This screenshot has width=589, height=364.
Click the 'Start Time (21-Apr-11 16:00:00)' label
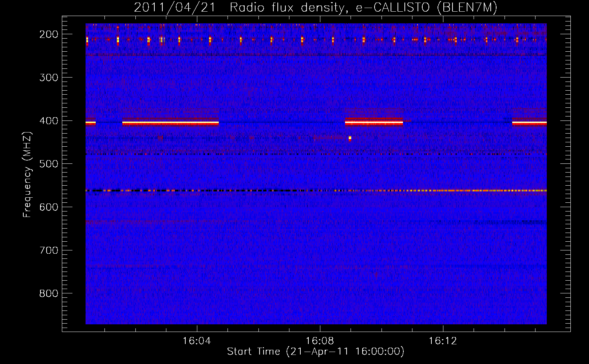click(316, 352)
